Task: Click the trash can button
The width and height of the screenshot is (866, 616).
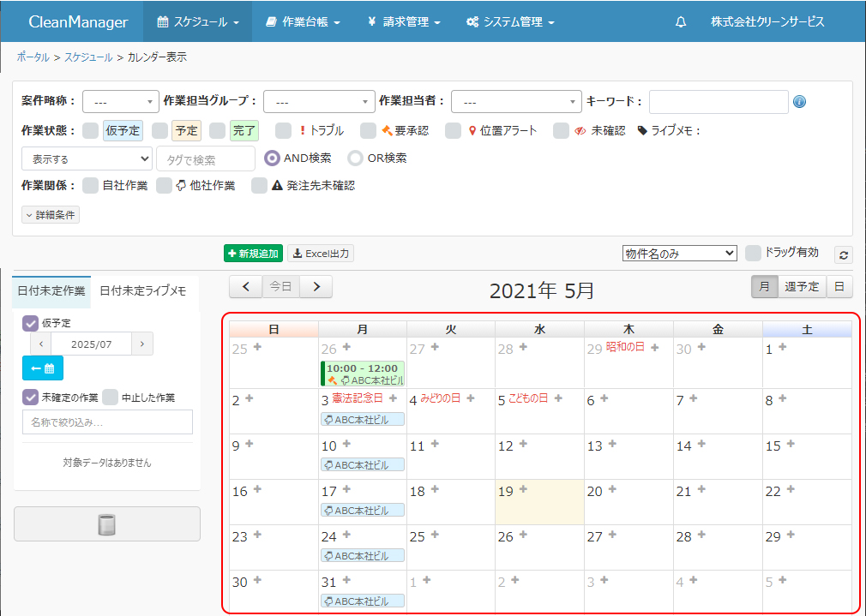Action: pos(107,524)
